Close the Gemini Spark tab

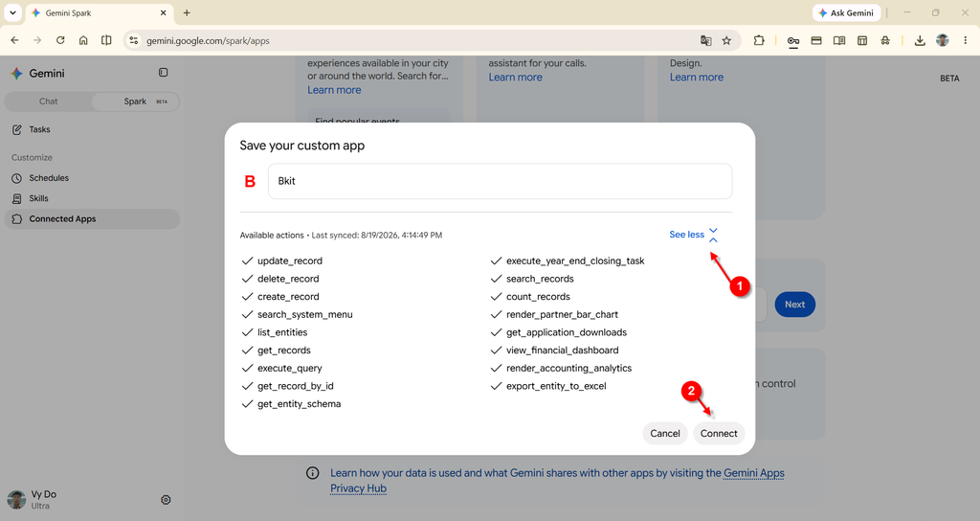(163, 12)
